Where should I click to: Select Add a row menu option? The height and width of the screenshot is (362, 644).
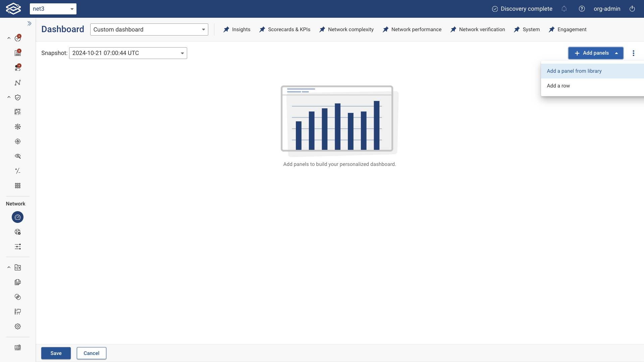tap(558, 86)
